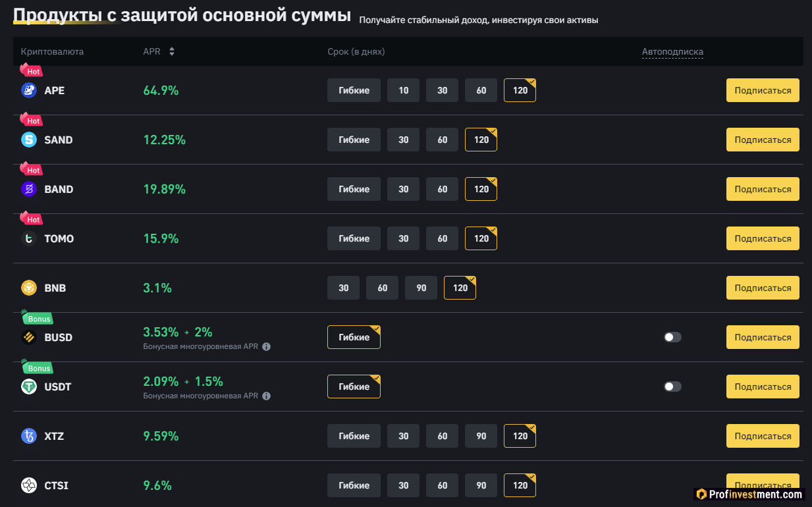The width and height of the screenshot is (812, 507).
Task: Select Гибкие term for USDT
Action: [354, 387]
